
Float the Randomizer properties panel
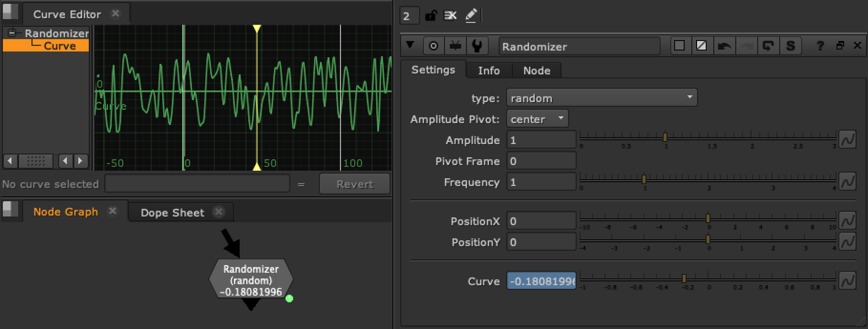[x=840, y=46]
